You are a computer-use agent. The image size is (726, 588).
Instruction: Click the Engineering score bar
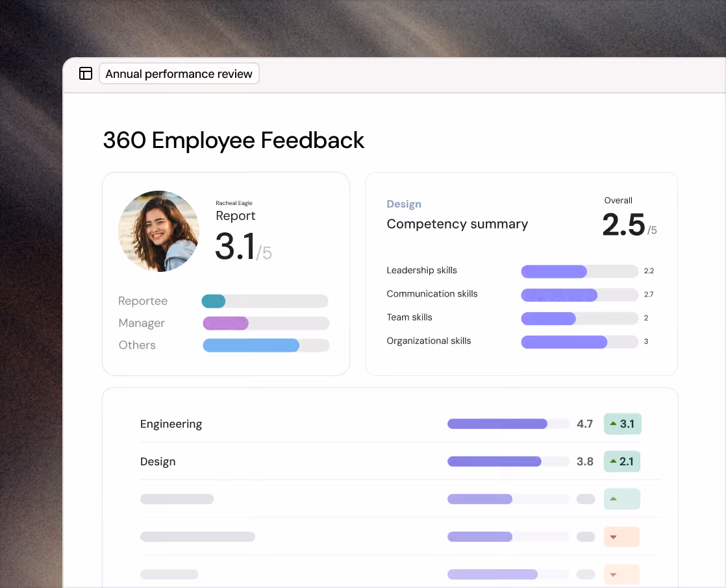(x=508, y=423)
